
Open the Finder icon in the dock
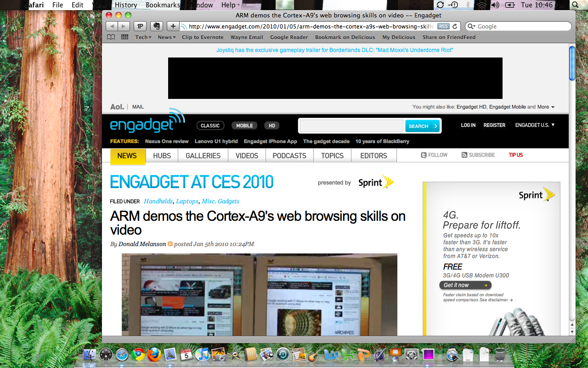(x=90, y=355)
